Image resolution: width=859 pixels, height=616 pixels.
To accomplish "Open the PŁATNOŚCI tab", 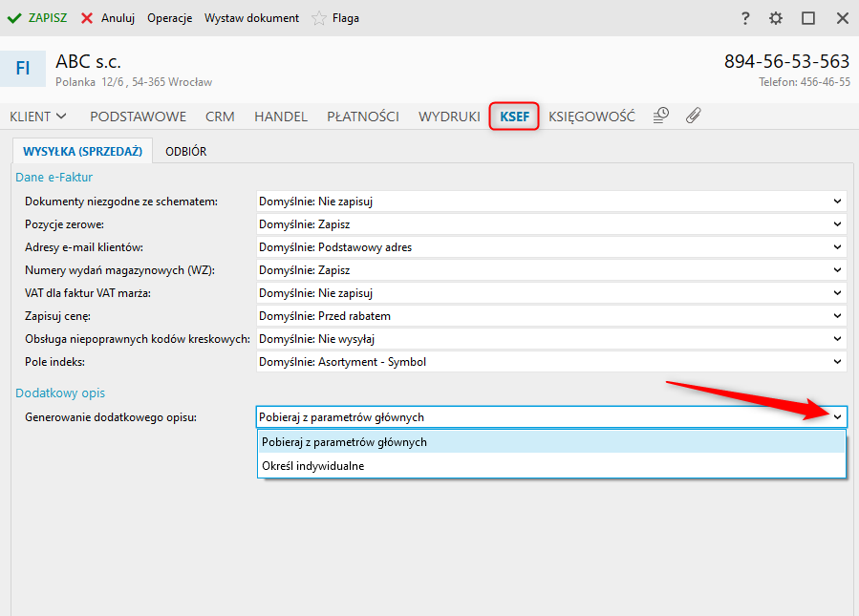I will point(363,117).
